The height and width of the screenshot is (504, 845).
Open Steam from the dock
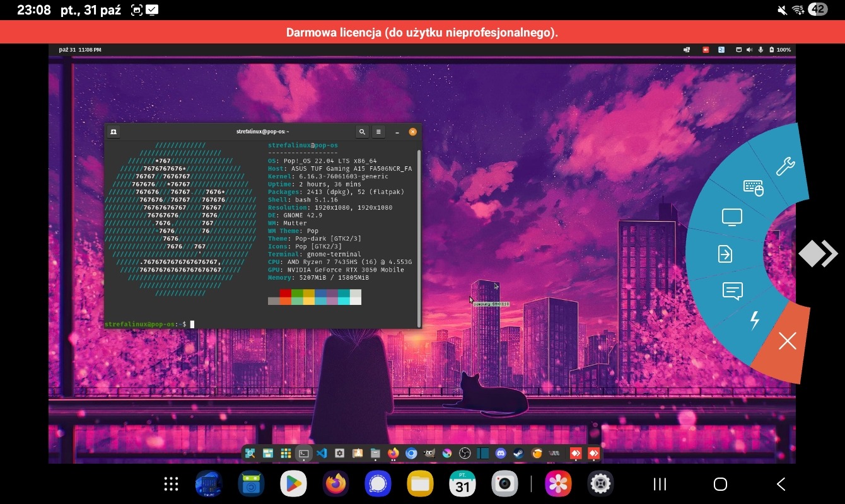518,453
